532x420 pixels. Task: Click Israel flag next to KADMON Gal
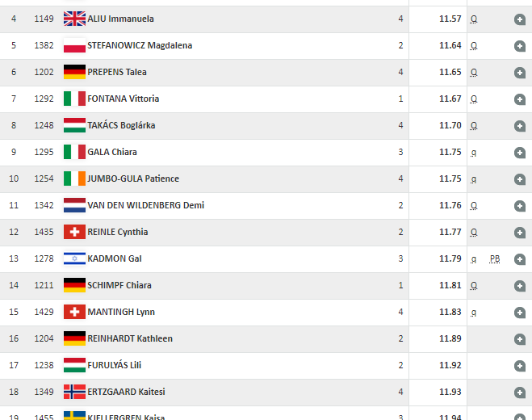coord(74,258)
